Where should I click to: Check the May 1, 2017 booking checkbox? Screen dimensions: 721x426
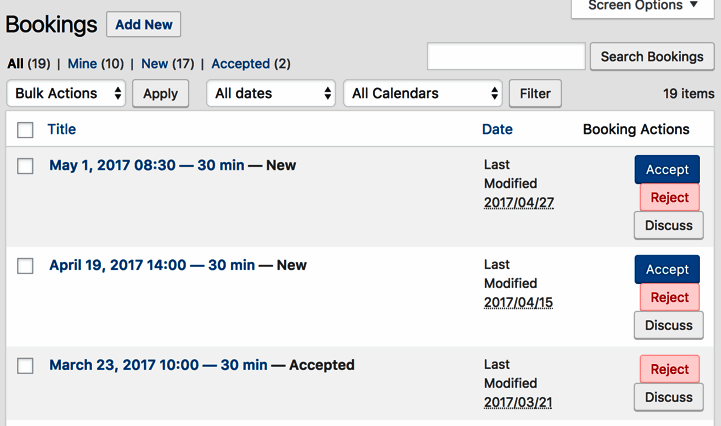[x=26, y=166]
